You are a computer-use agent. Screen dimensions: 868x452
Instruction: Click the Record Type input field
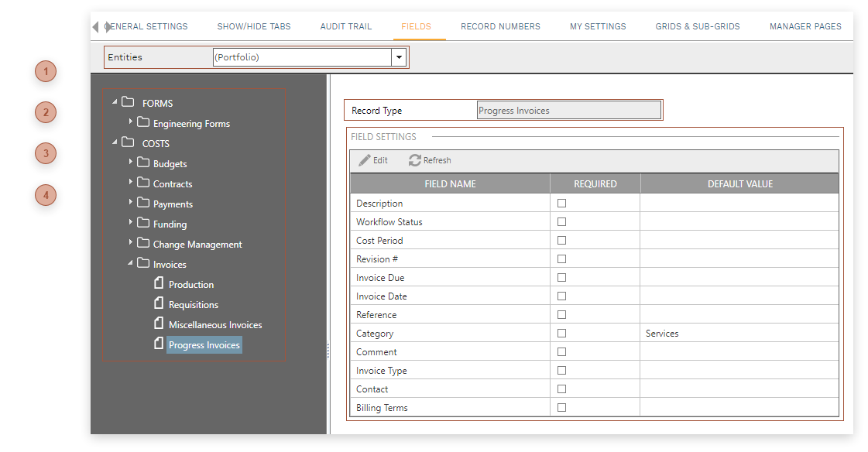(569, 109)
